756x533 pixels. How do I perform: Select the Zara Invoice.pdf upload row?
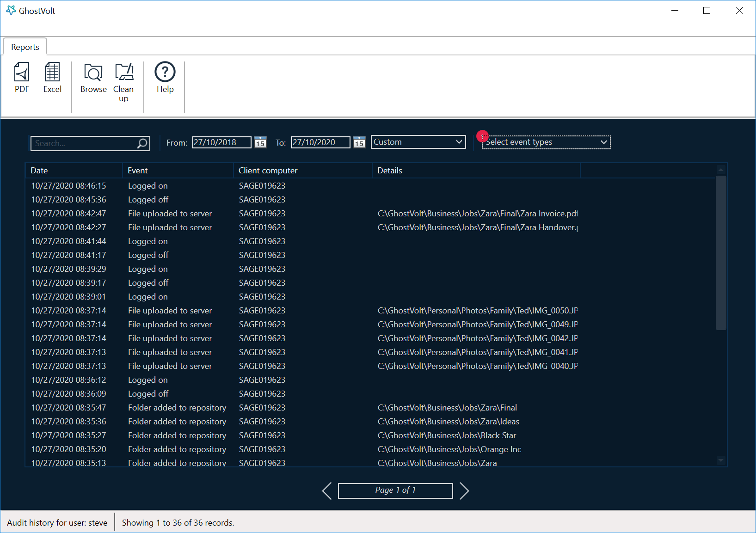point(370,213)
